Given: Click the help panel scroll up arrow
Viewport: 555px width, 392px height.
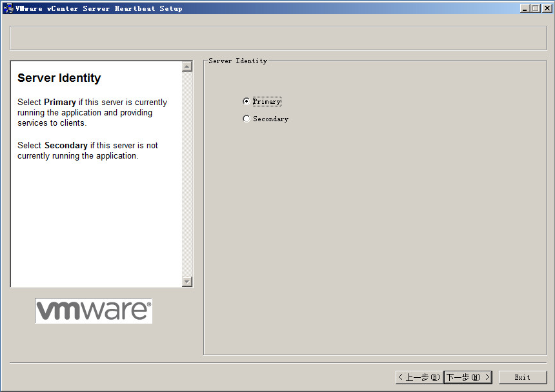Looking at the screenshot, I should pyautogui.click(x=187, y=66).
